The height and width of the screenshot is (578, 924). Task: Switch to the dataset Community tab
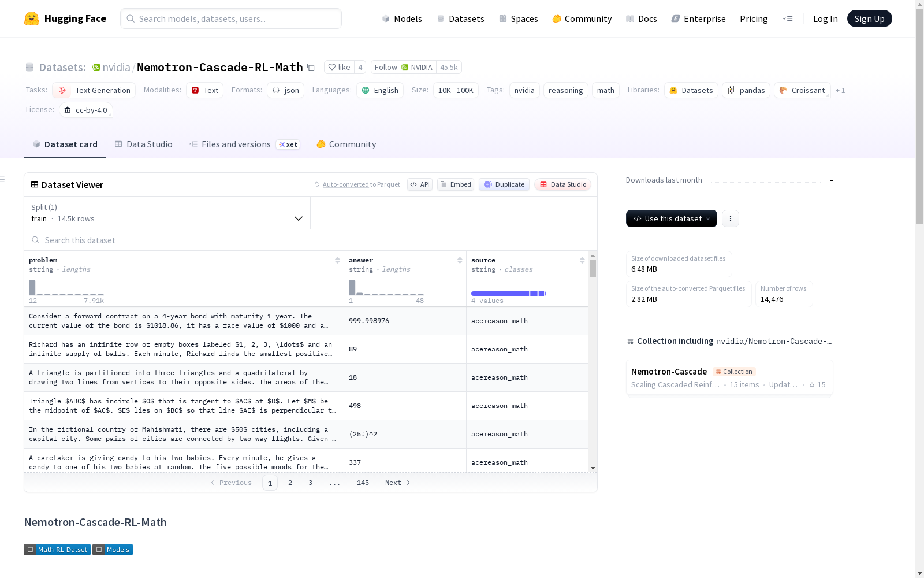pyautogui.click(x=346, y=144)
